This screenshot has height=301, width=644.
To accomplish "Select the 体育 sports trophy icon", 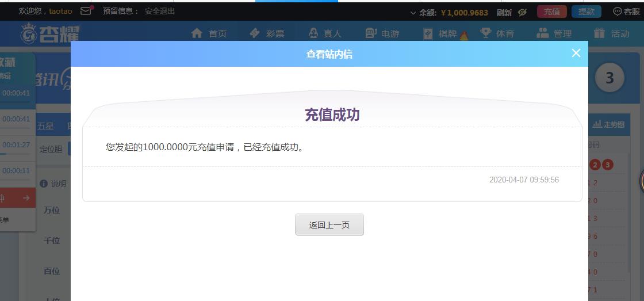I will tap(486, 33).
